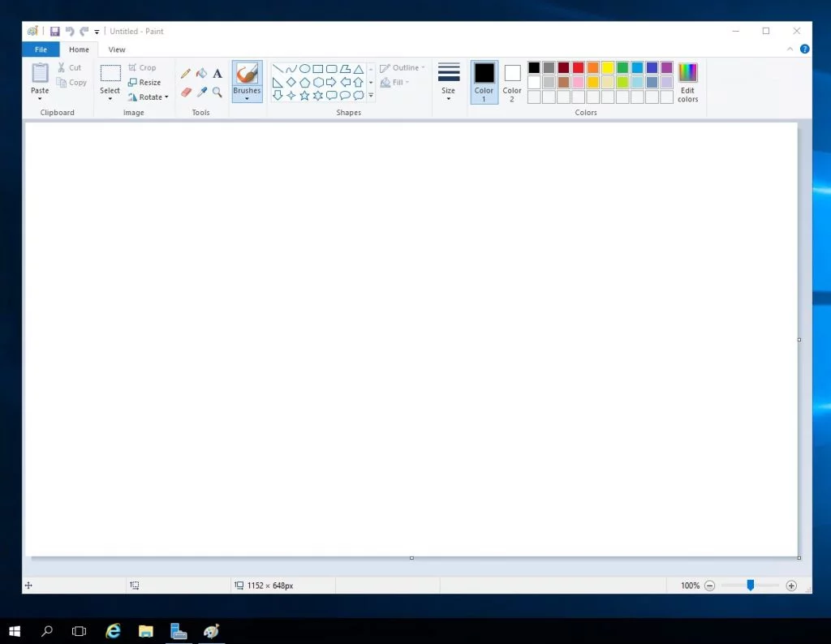Choose the oval shape tool
The height and width of the screenshot is (644, 831).
pyautogui.click(x=304, y=69)
